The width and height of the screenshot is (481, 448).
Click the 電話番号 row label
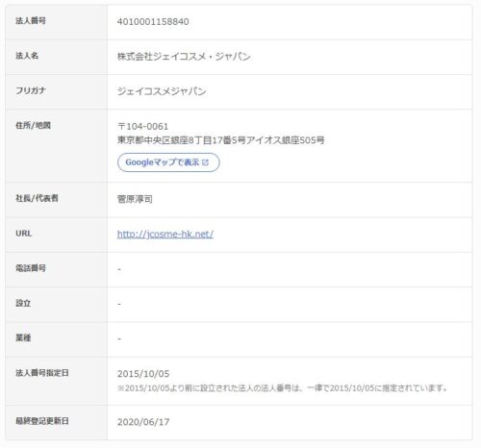31,268
